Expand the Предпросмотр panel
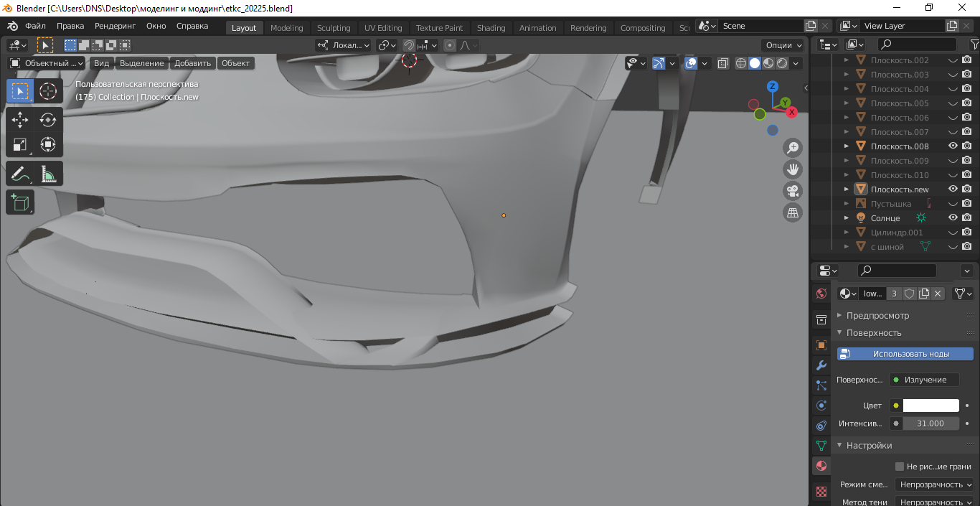The height and width of the screenshot is (506, 980). pyautogui.click(x=877, y=315)
